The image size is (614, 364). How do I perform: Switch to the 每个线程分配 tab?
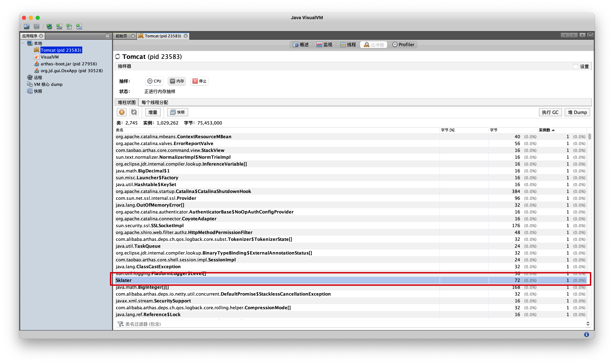coord(155,102)
